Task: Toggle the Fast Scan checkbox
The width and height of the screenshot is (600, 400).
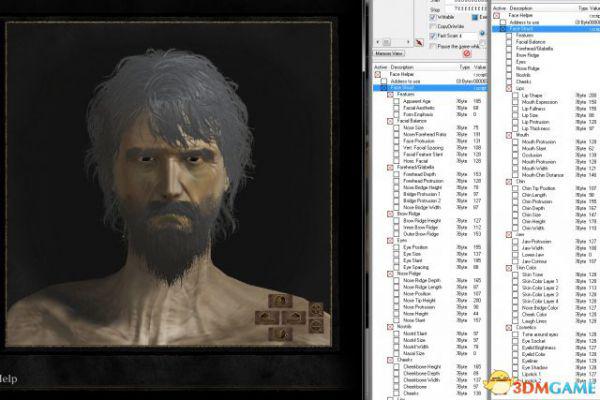Action: pyautogui.click(x=433, y=36)
